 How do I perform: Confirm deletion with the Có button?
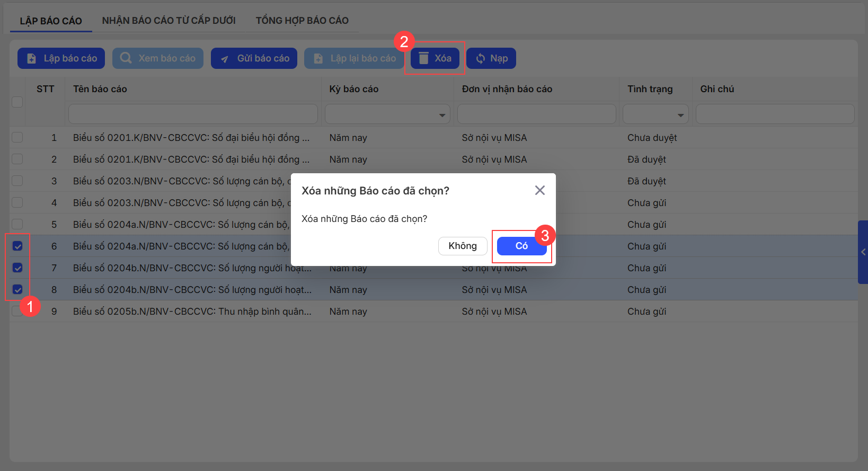click(521, 246)
